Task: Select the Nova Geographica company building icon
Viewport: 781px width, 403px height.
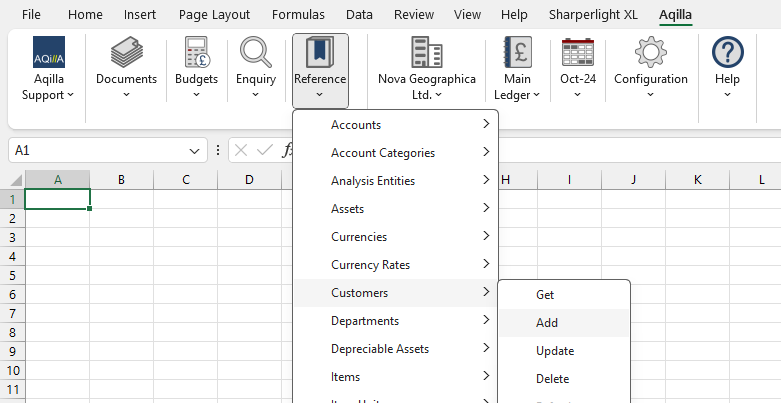Action: (427, 52)
